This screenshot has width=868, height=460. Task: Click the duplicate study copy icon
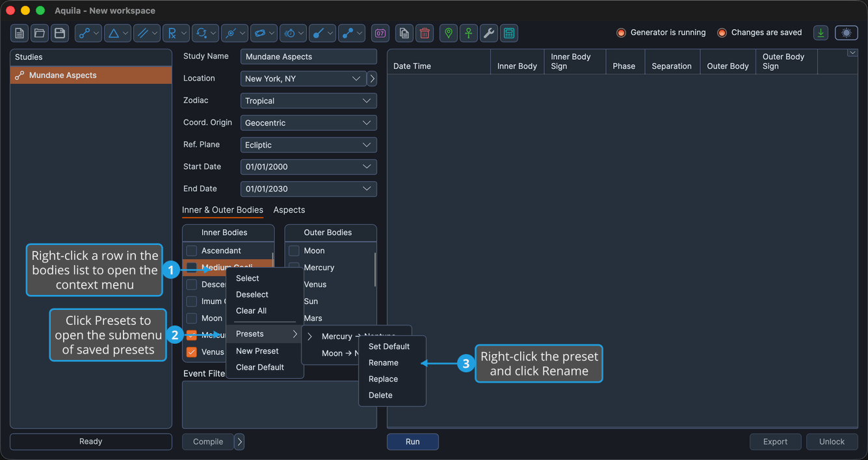[404, 33]
